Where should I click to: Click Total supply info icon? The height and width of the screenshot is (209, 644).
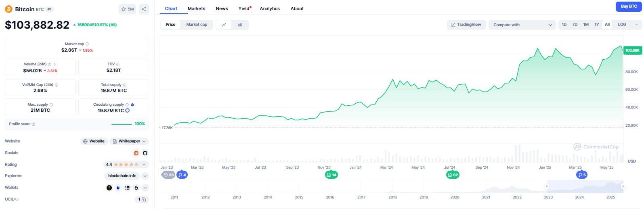click(125, 85)
